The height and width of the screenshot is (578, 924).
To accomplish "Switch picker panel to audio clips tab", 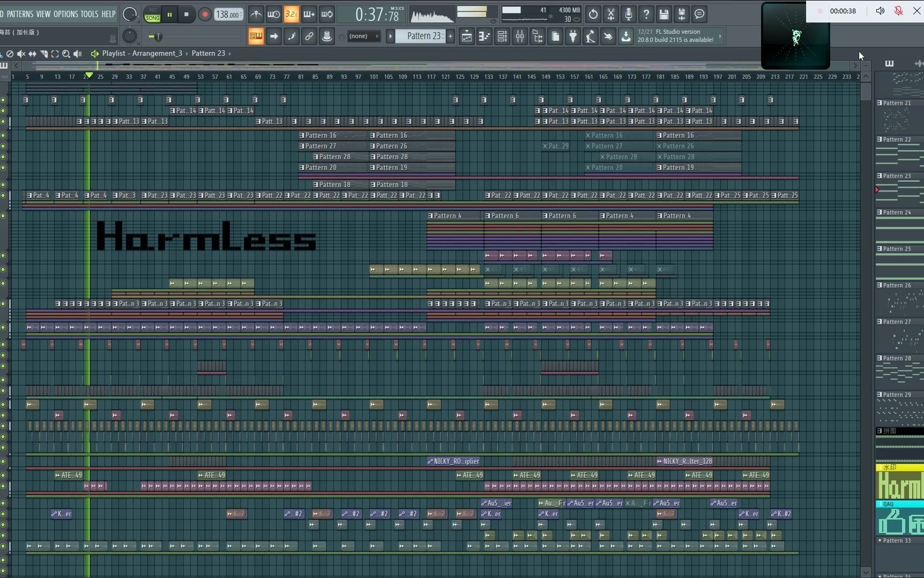I will [x=918, y=63].
